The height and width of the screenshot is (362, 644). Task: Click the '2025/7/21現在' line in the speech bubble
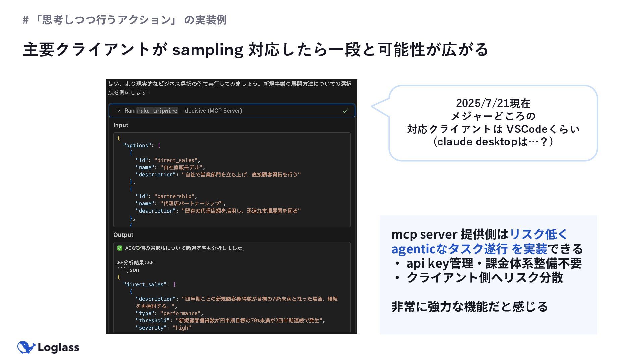[x=493, y=103]
